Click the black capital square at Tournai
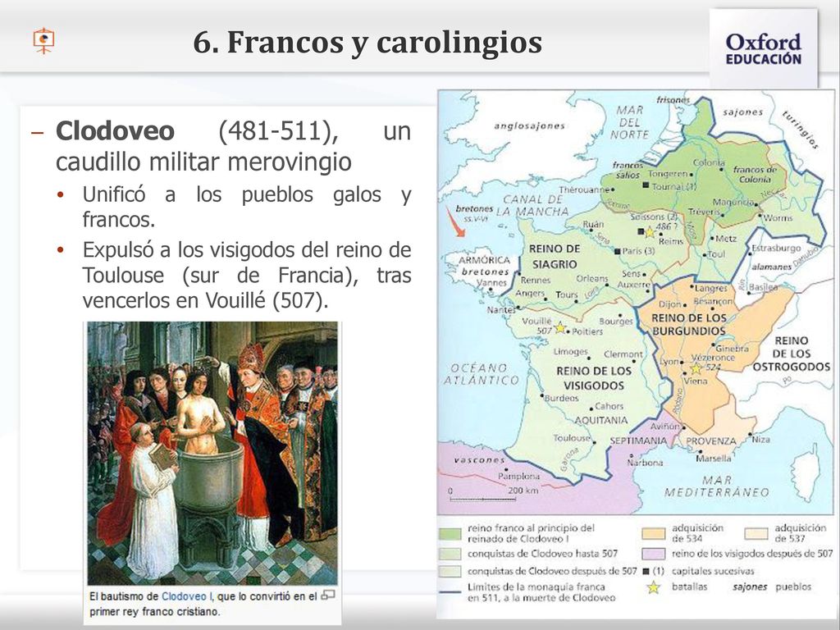Viewport: 840px width, 630px height. pyautogui.click(x=646, y=185)
